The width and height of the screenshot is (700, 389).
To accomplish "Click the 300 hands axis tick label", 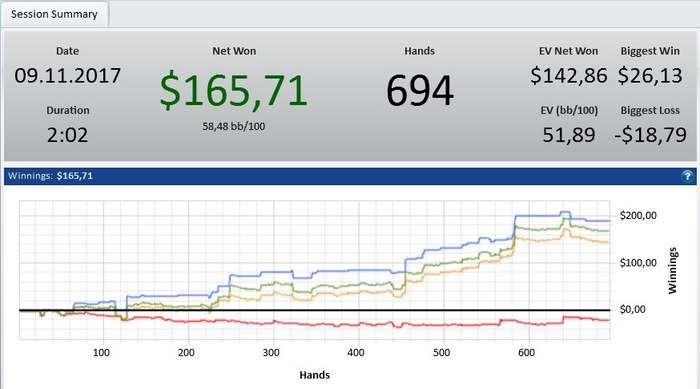I will pyautogui.click(x=271, y=353).
